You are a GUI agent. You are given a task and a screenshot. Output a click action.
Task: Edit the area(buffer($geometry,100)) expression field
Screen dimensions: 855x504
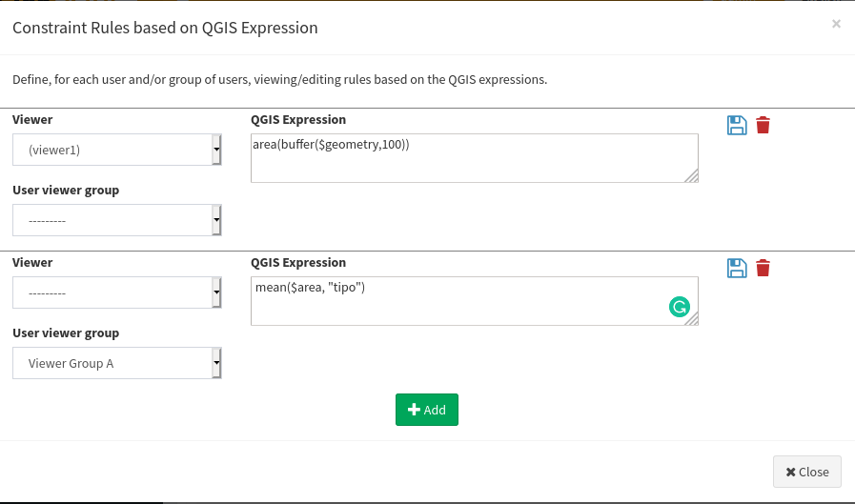click(475, 158)
